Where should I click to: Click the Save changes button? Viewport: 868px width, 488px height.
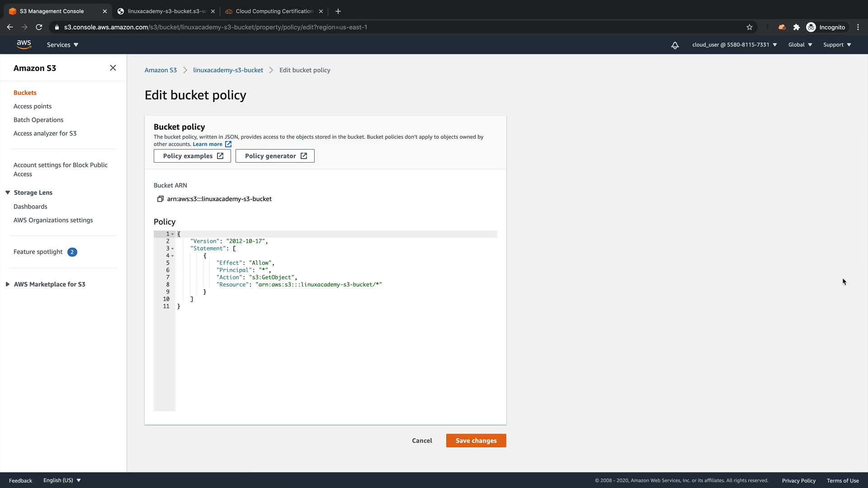[476, 441]
